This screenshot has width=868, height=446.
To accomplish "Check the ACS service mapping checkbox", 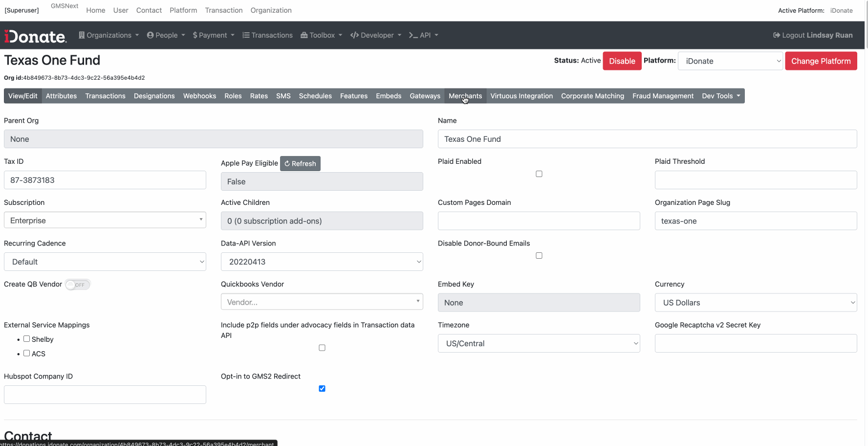I will point(27,353).
